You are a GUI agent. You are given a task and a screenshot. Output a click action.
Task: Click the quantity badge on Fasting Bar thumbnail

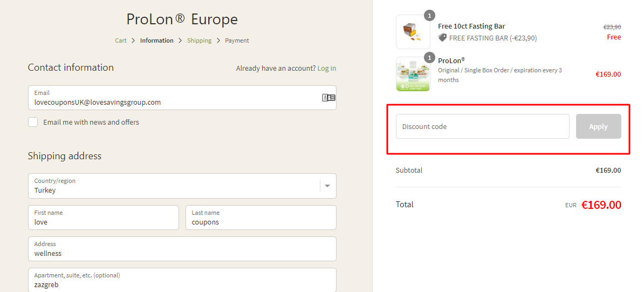[430, 16]
